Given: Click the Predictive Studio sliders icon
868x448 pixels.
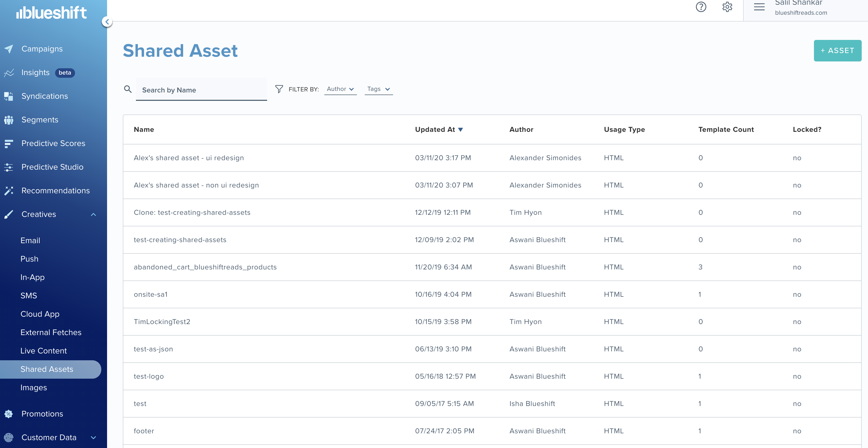Looking at the screenshot, I should click(x=9, y=167).
